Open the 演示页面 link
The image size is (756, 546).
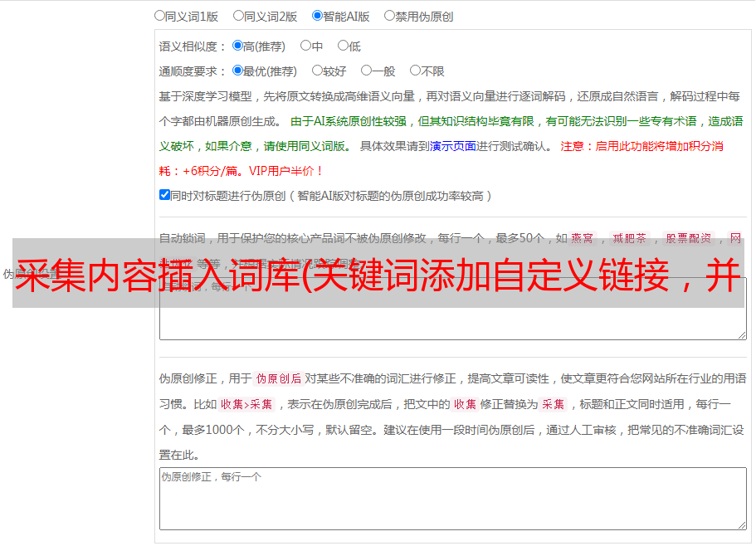pos(452,146)
